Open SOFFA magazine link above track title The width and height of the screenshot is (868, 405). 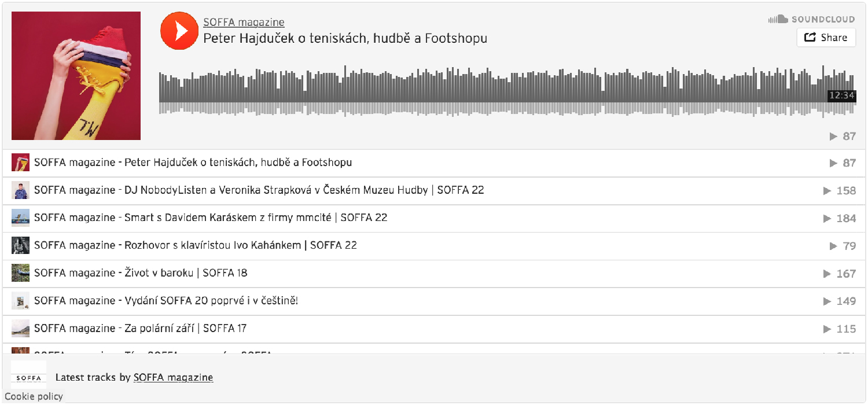(x=244, y=23)
